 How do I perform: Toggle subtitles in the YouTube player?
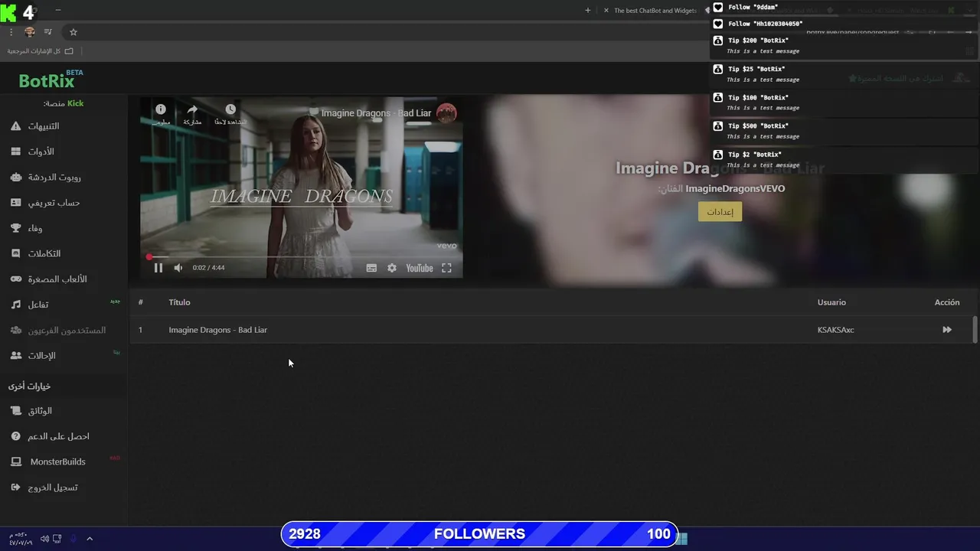(x=371, y=268)
